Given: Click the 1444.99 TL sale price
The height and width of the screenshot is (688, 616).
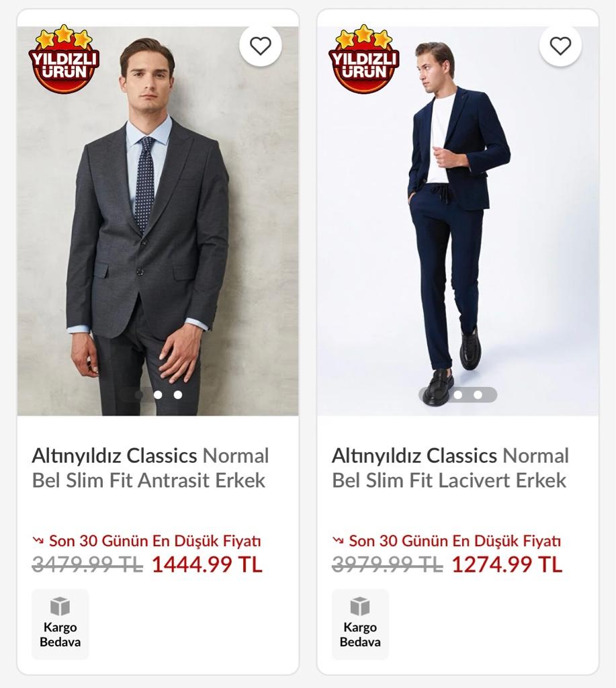Looking at the screenshot, I should coord(207,564).
